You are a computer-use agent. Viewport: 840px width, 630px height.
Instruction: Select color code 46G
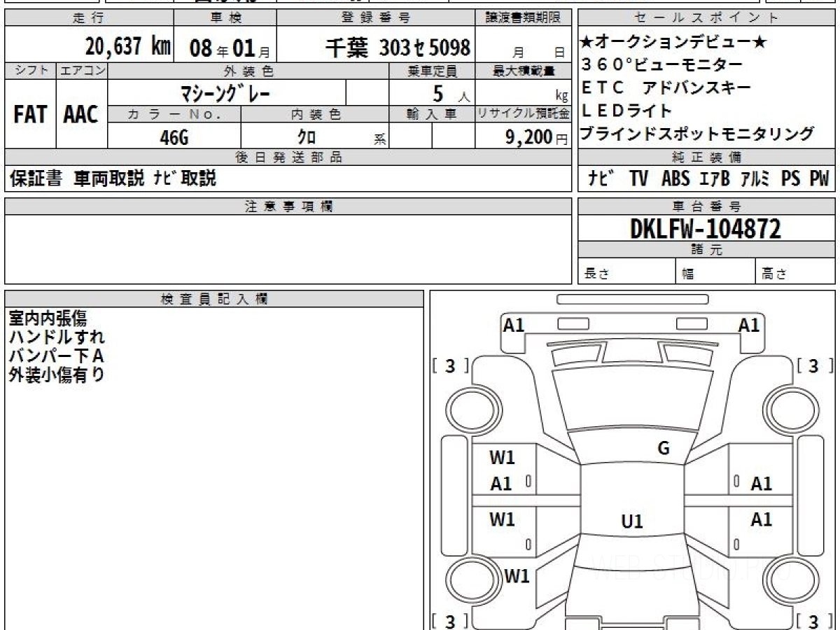[x=174, y=137]
